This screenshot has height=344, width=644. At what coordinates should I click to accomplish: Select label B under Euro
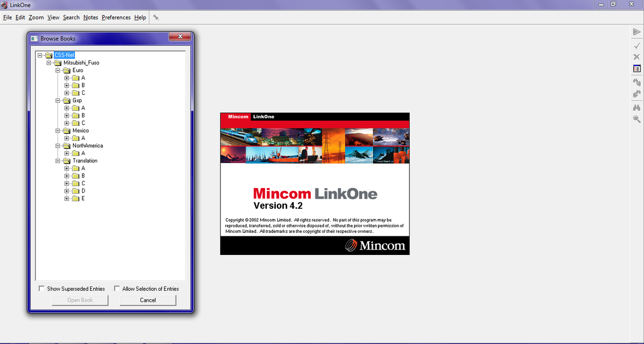click(x=83, y=85)
